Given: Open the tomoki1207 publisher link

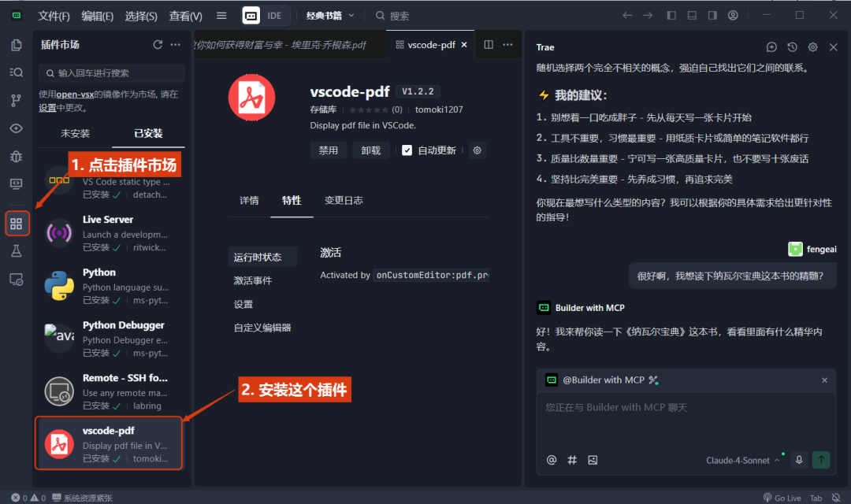Looking at the screenshot, I should (x=439, y=109).
